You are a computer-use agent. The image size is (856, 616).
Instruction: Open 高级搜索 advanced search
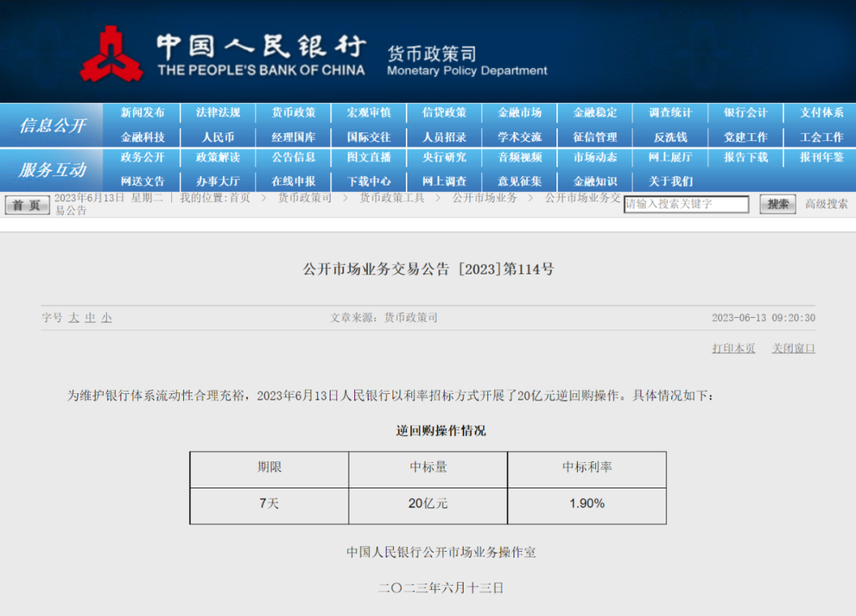pyautogui.click(x=827, y=205)
